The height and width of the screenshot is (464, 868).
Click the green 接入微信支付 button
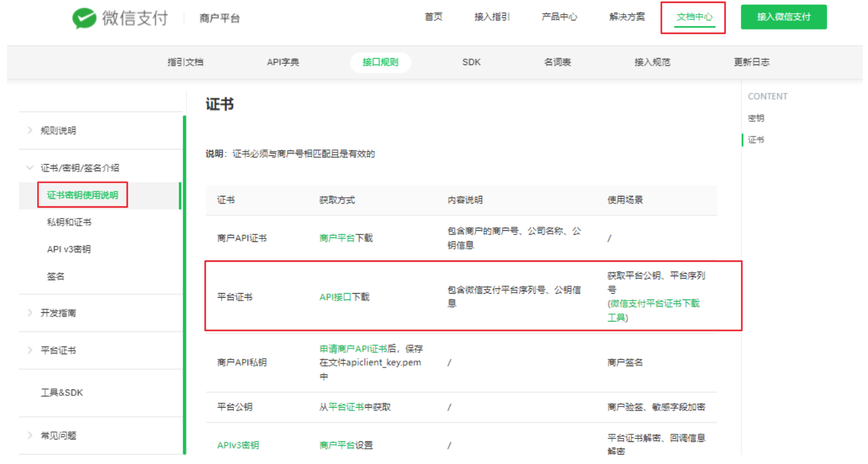click(784, 17)
